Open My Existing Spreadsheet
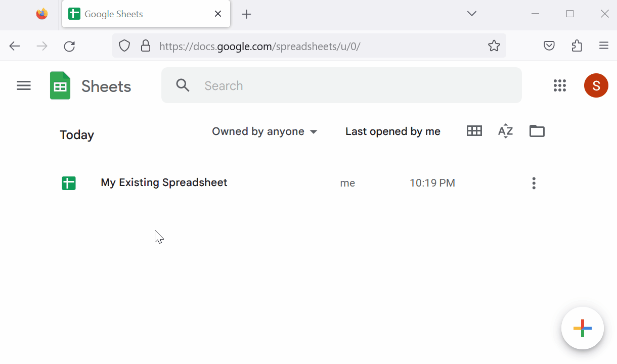Screen dimensions: 617x364 tap(164, 183)
